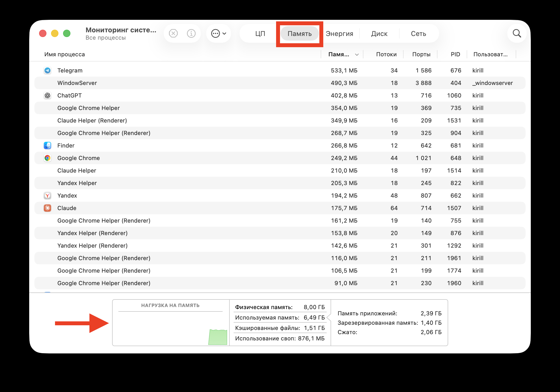Open the Энергия tab
The image size is (560, 392).
click(340, 33)
